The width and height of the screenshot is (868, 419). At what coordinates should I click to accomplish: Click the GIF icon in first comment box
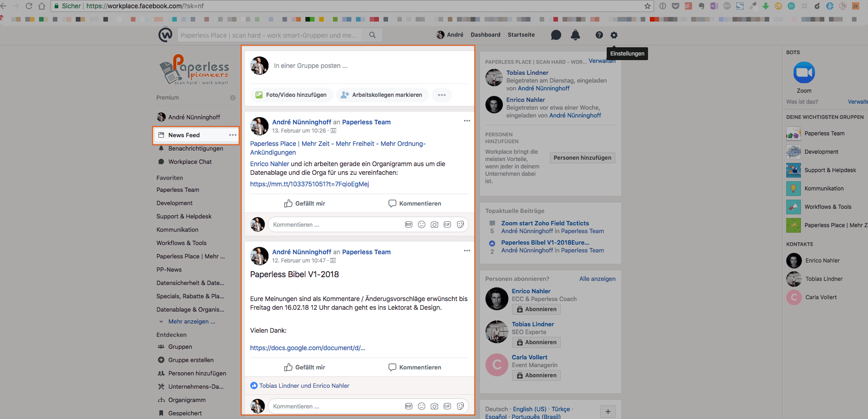click(447, 224)
